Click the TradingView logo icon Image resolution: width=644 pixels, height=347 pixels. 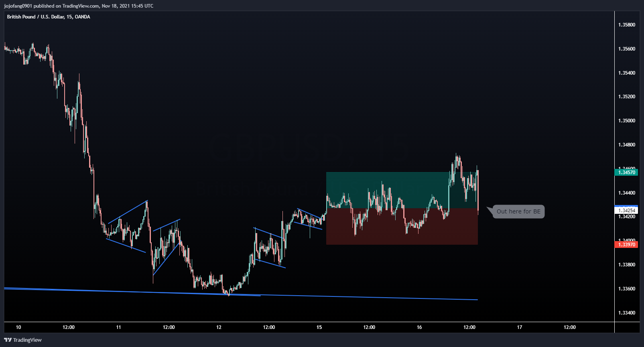point(8,340)
